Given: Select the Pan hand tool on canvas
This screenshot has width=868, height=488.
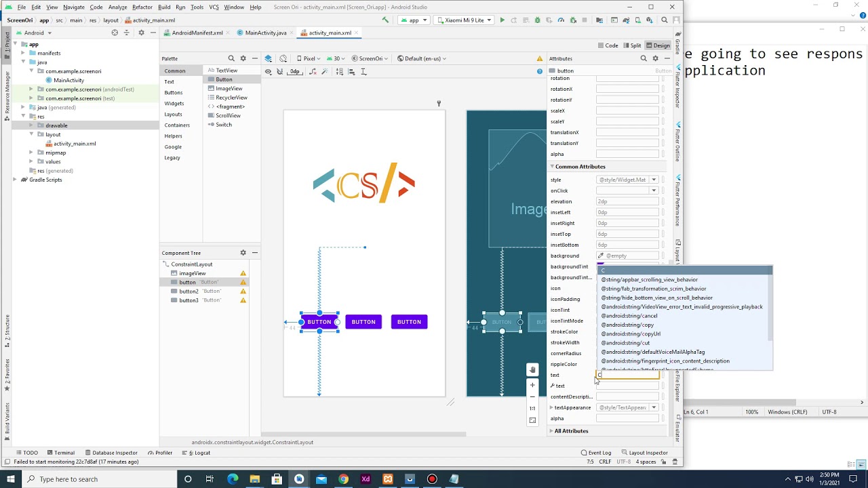Looking at the screenshot, I should pyautogui.click(x=532, y=370).
